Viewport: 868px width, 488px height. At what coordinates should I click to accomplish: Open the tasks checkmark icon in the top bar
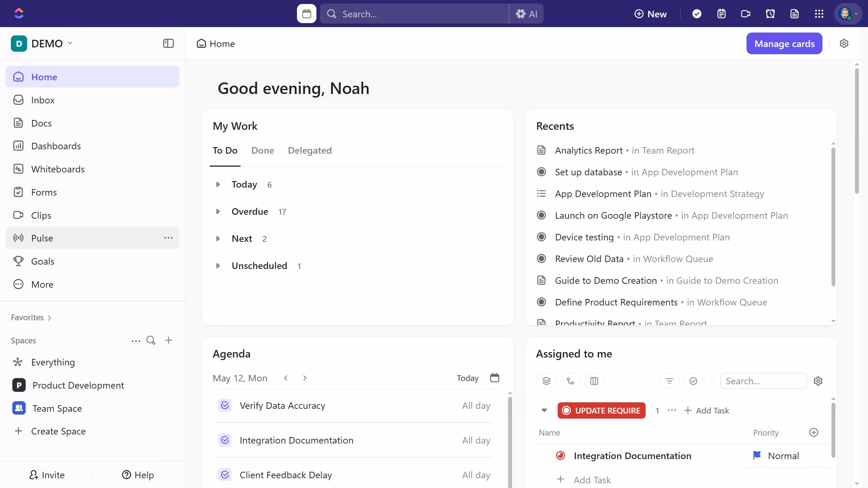click(x=697, y=14)
